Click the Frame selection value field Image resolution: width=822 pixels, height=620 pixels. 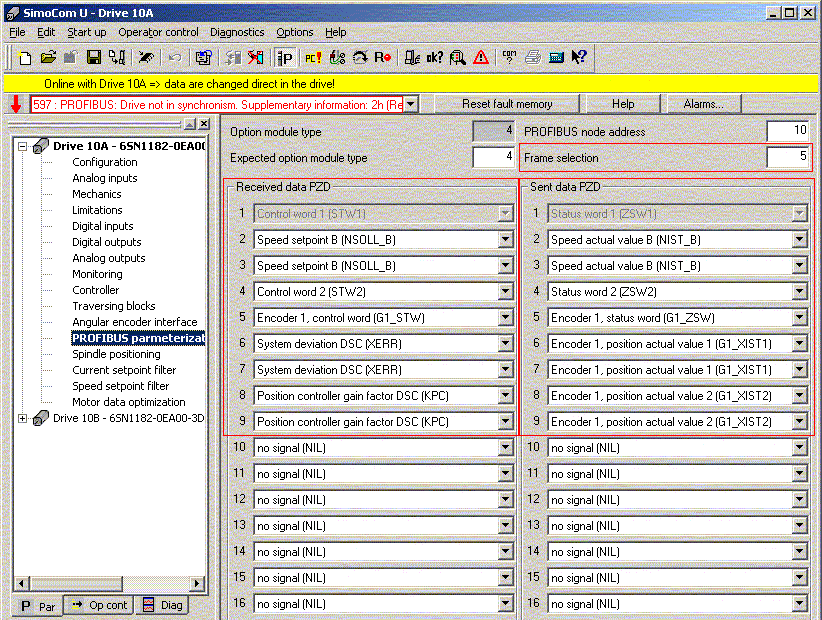pos(788,157)
